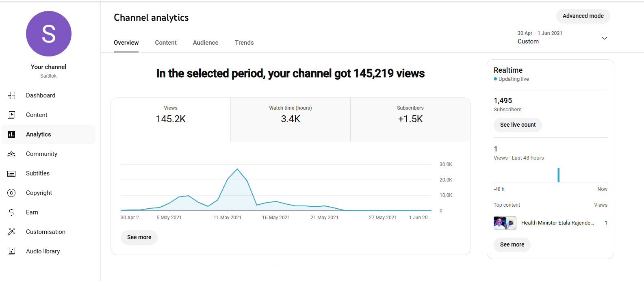Expand the date range dropdown chevron
This screenshot has width=644, height=281.
coord(604,38)
